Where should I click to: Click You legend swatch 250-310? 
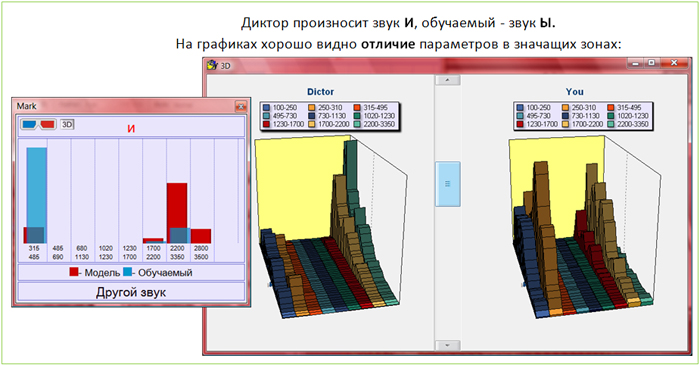[x=566, y=108]
